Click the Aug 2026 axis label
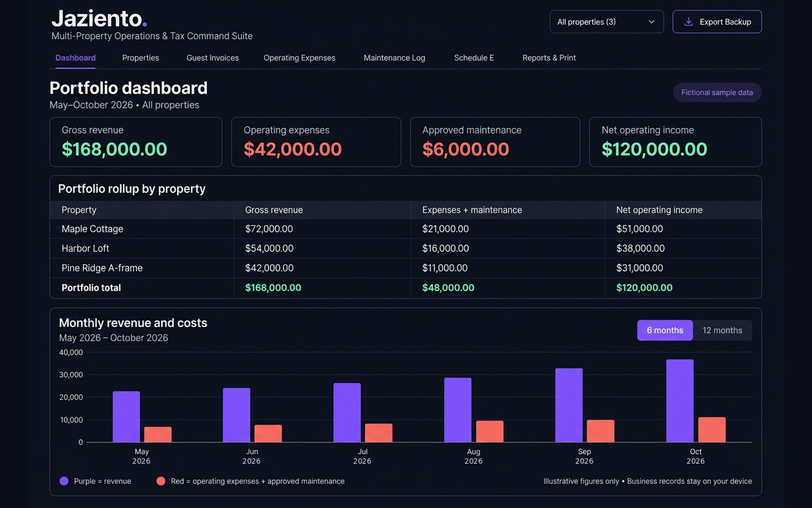This screenshot has height=508, width=812. tap(473, 456)
